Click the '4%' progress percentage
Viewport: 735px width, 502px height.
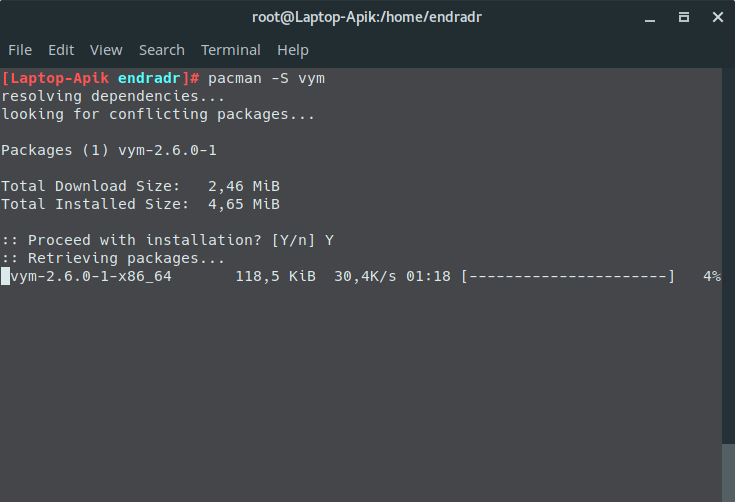click(712, 276)
